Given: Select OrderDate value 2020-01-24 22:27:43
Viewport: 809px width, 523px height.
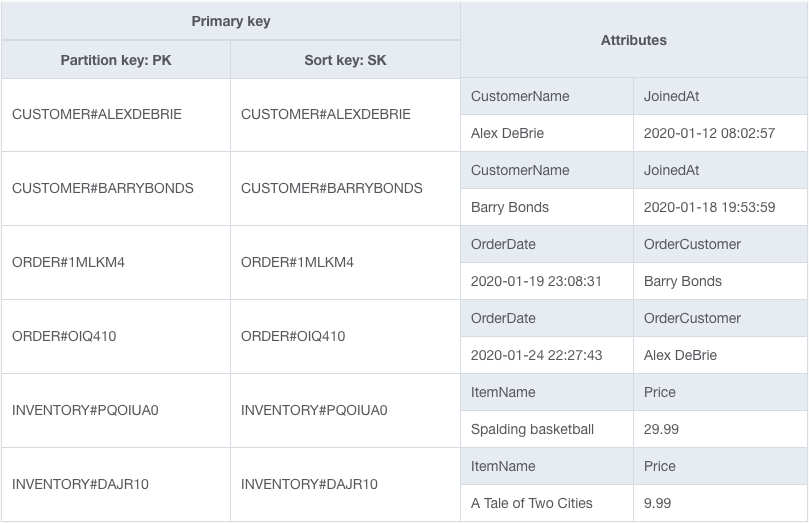Looking at the screenshot, I should pos(536,355).
